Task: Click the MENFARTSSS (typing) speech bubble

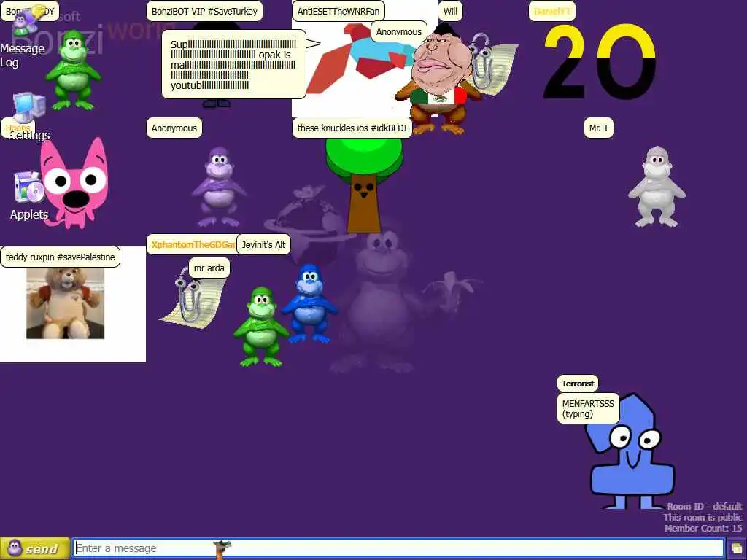Action: coord(588,408)
